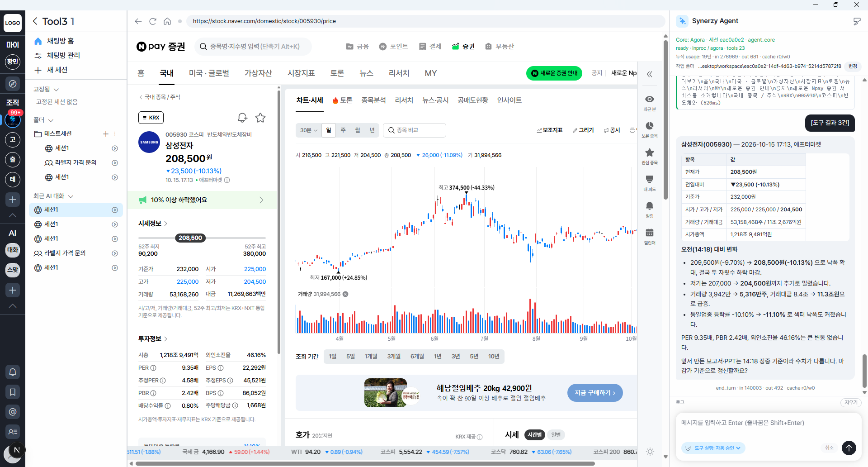The image size is (868, 467).
Task: Expand the 10% 이상 하락했어요 banner
Action: pyautogui.click(x=202, y=200)
